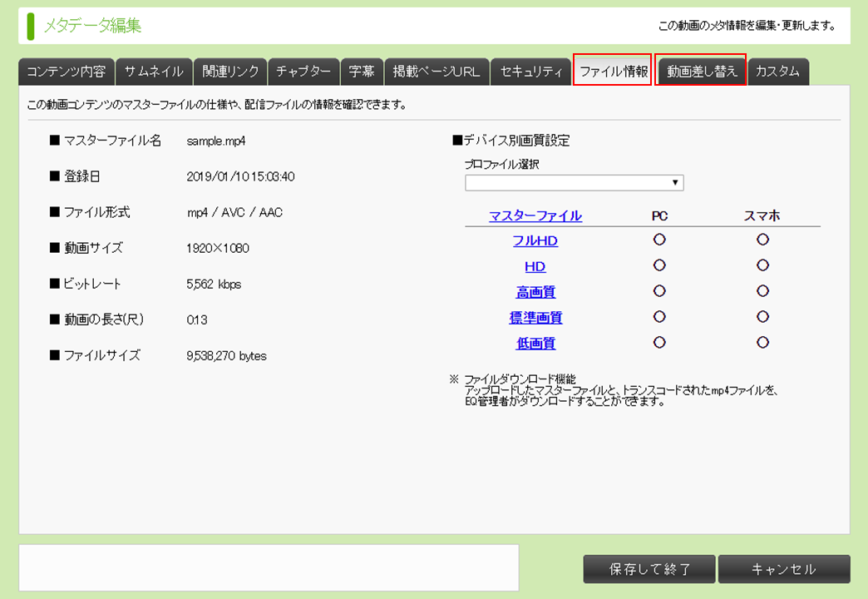Choose the スマホ circle in the HD row
Image resolution: width=868 pixels, height=599 pixels.
click(762, 265)
